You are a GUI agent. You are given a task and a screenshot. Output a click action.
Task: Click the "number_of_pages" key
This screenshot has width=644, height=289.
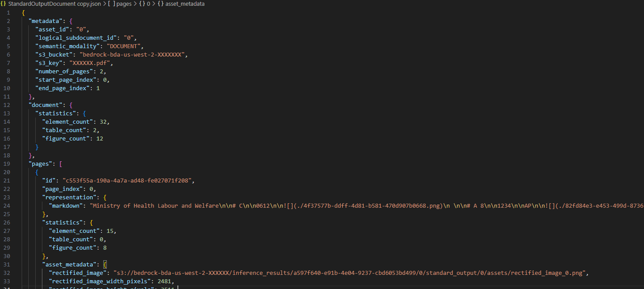[64, 71]
